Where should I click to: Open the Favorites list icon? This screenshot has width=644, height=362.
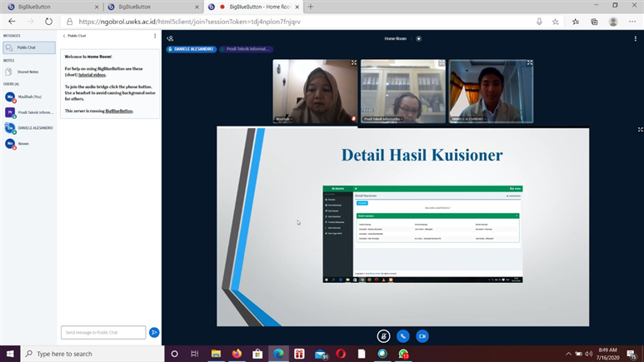coord(576,22)
